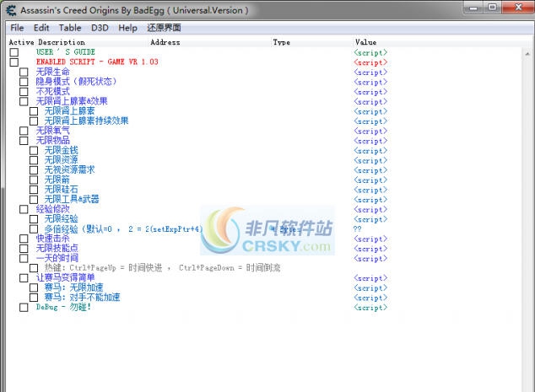Click the <script> value of 无限氧气 row
535x392 pixels.
tap(370, 131)
